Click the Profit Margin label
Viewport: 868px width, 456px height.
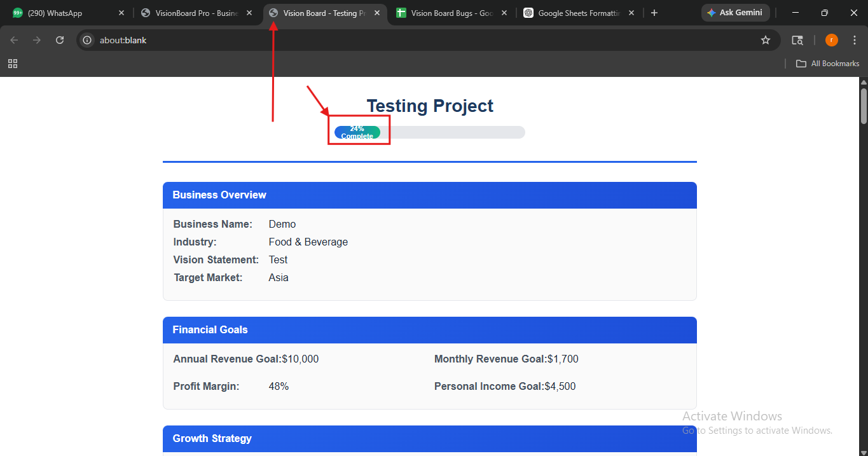click(206, 386)
